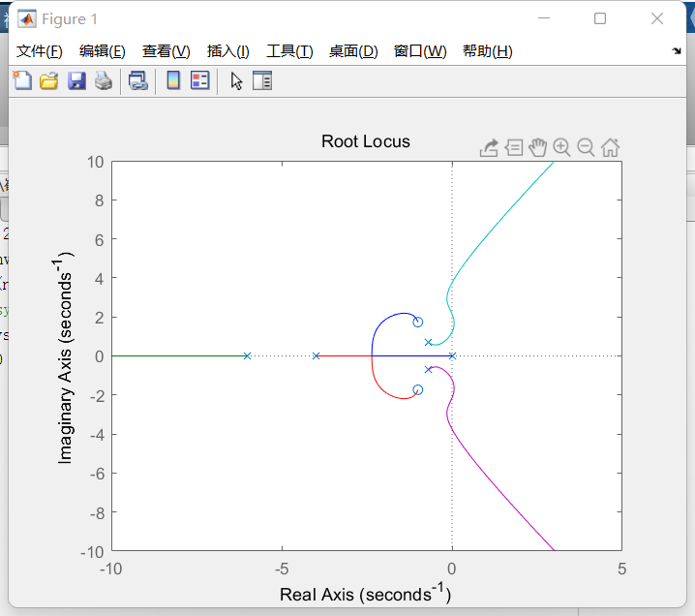Click the upper complex pole marker
Image resolution: width=695 pixels, height=616 pixels.
coord(428,342)
